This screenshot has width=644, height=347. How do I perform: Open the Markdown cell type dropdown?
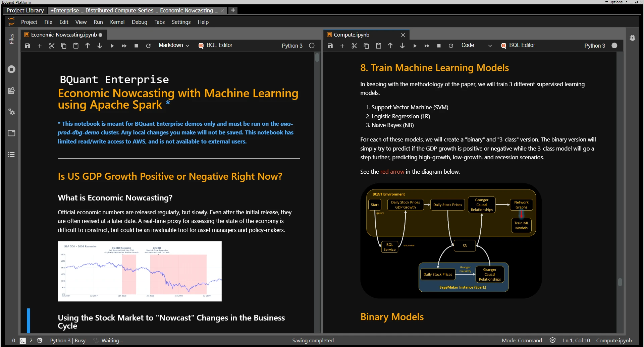[173, 45]
